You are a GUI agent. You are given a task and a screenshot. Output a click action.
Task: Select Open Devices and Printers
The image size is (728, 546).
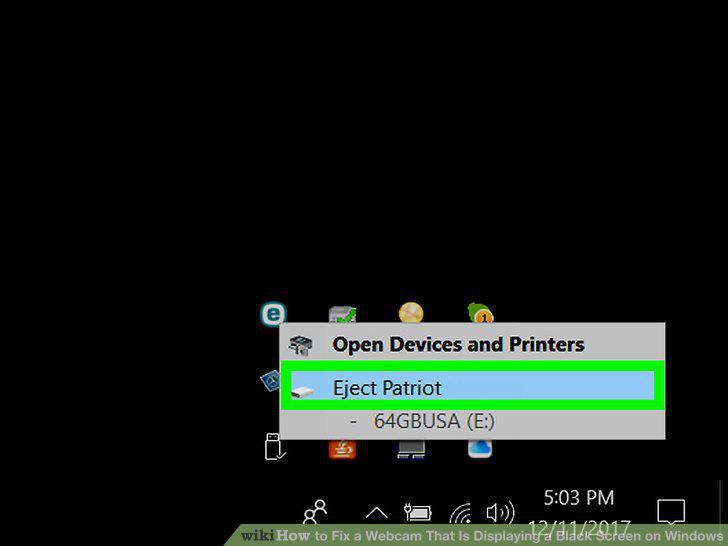[x=472, y=344]
